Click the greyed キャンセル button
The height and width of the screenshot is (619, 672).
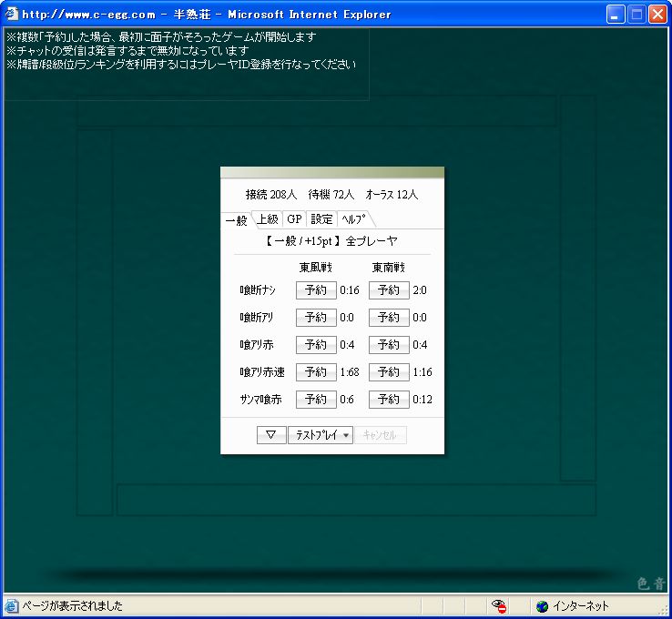point(380,435)
